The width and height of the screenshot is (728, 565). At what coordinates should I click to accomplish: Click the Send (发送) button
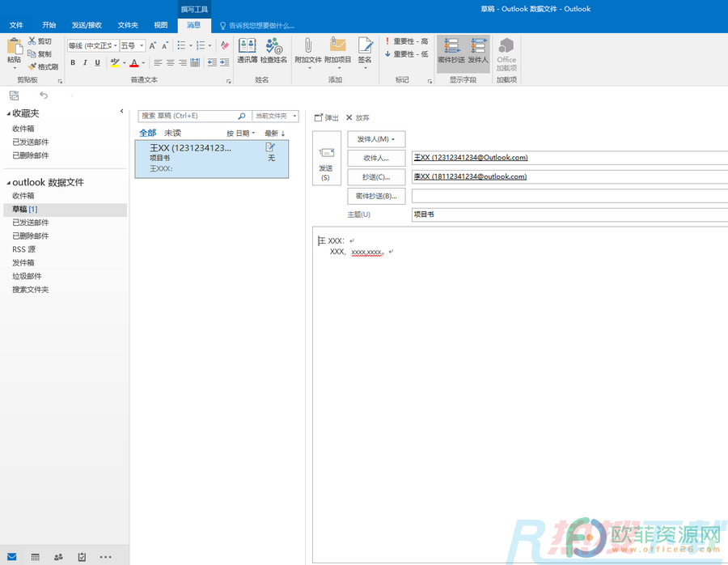(x=327, y=158)
